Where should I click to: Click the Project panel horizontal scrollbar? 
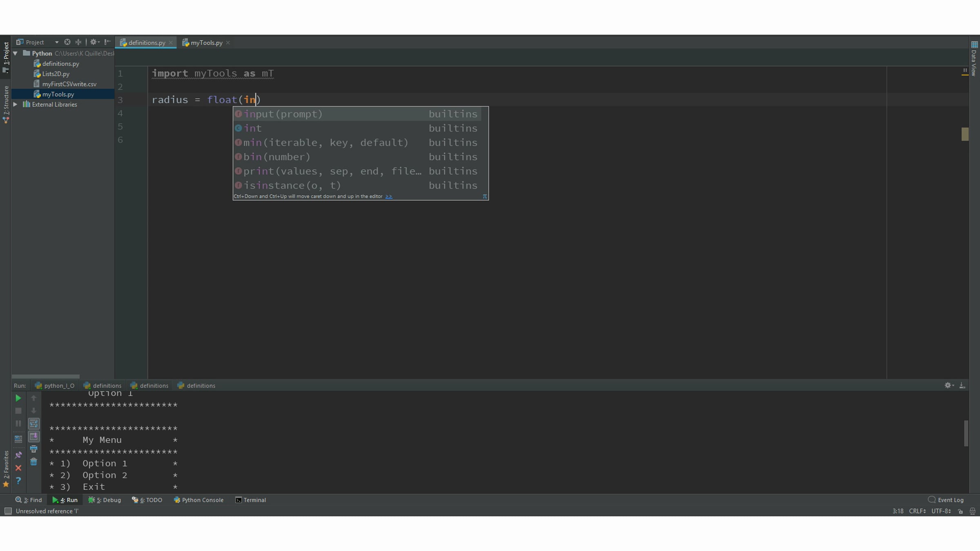45,376
